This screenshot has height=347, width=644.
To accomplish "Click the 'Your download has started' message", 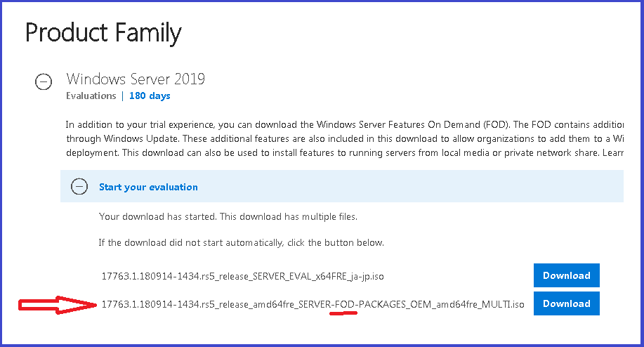I will pos(228,217).
